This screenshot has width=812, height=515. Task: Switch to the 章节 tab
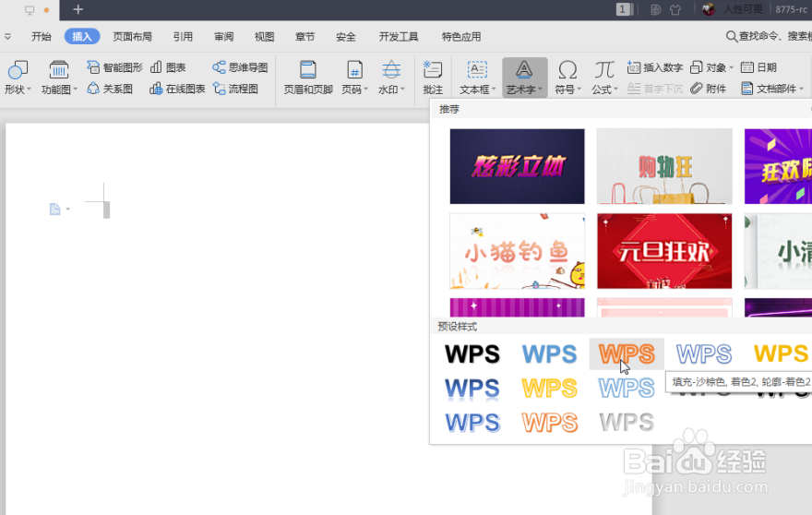304,36
